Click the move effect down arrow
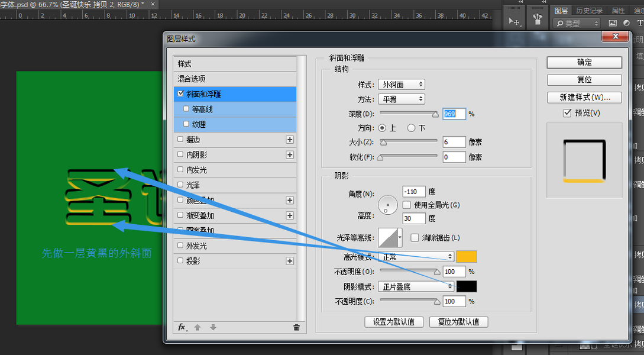644x355 pixels. 213,327
